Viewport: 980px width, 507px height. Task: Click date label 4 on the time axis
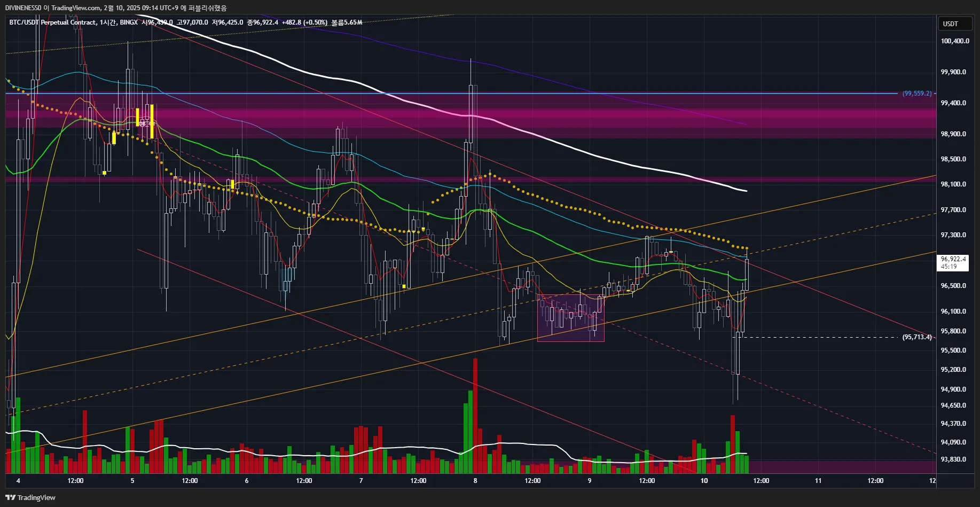coord(18,481)
